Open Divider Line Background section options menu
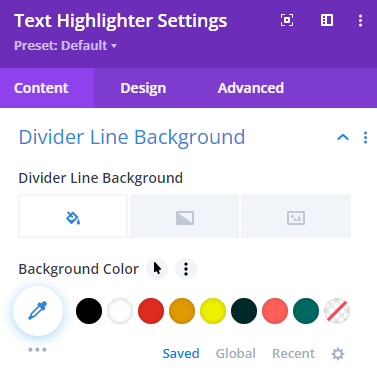Viewport: 377px width, 387px height. click(365, 137)
